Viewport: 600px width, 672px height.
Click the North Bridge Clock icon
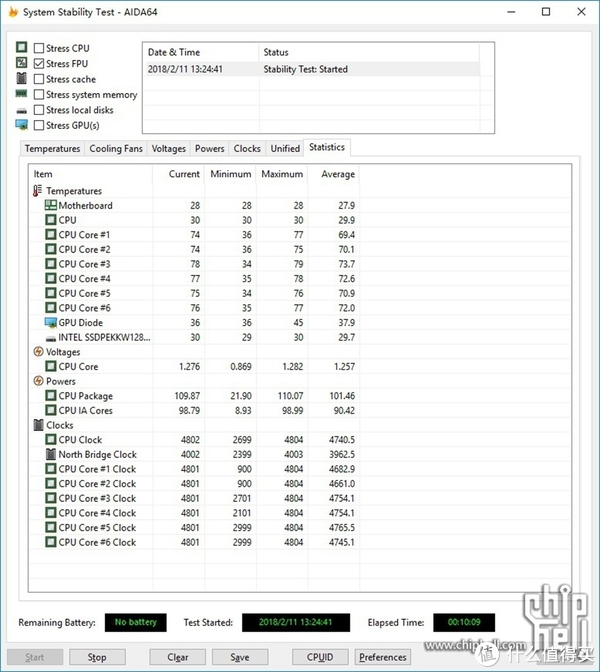(x=51, y=454)
